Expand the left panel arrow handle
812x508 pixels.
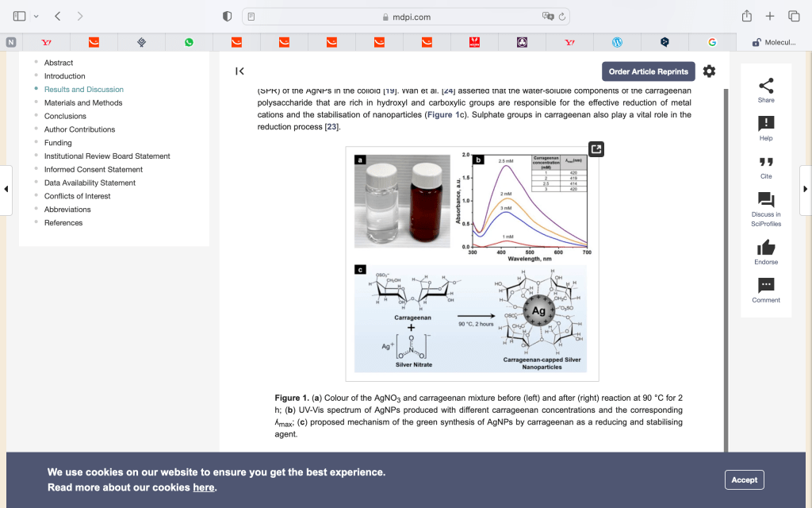(6, 189)
